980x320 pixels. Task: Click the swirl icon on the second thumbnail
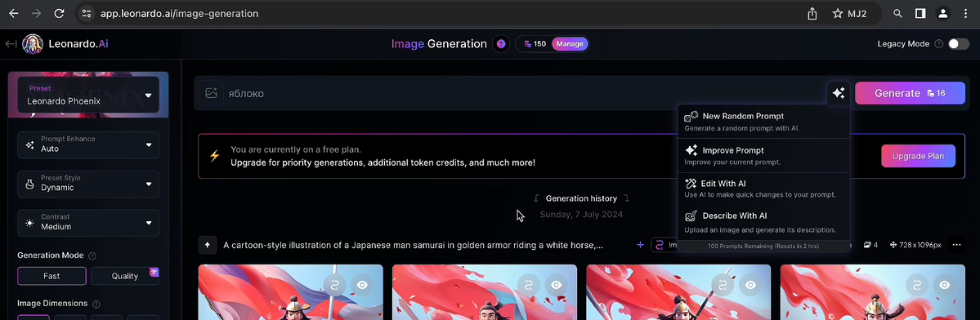point(529,285)
